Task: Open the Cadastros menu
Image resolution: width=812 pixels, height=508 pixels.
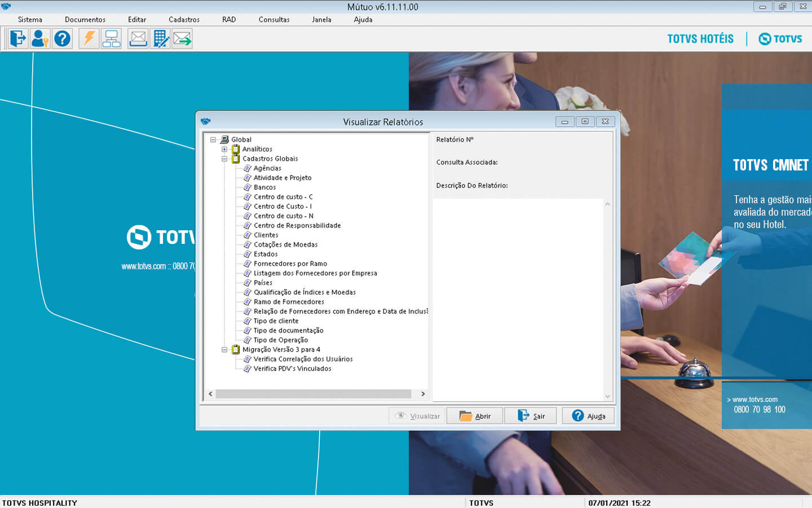Action: (184, 20)
